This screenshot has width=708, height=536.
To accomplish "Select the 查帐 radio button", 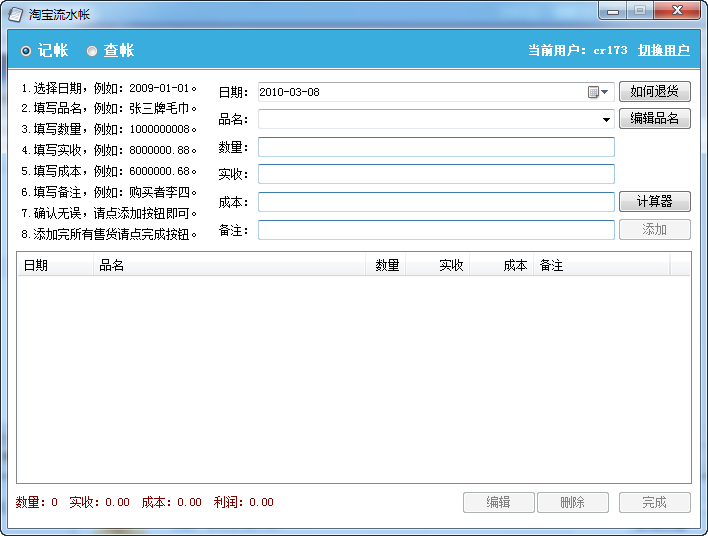I will coord(110,51).
